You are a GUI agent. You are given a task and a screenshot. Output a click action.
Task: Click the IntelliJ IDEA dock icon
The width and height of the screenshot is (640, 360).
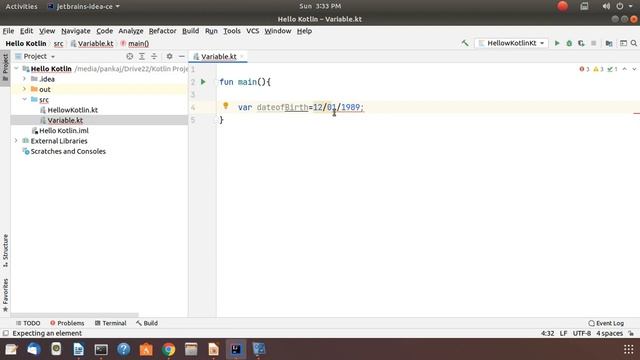[x=236, y=349]
